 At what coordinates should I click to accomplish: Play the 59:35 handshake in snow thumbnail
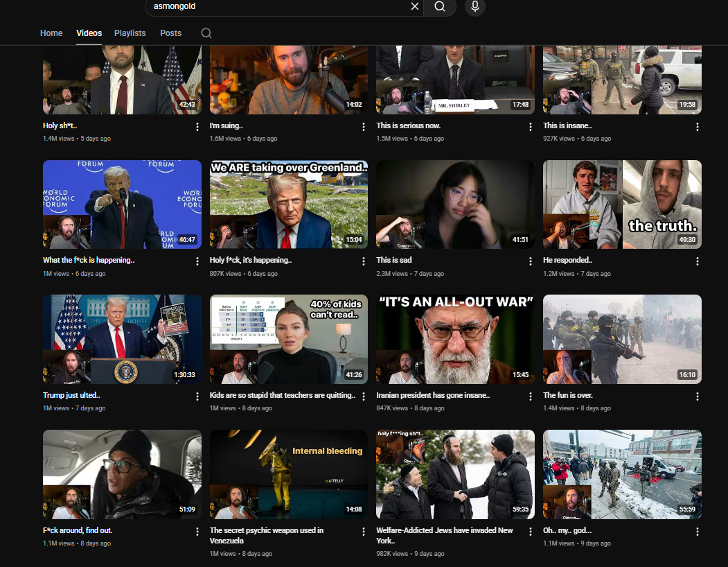click(455, 474)
